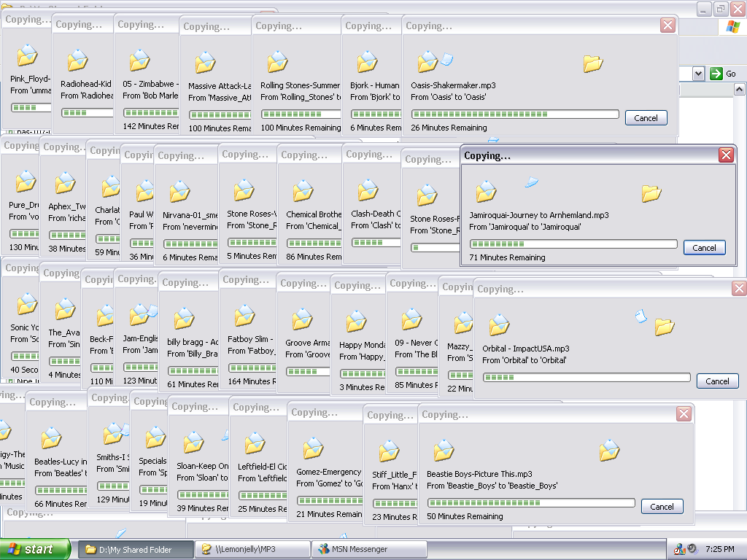Switch to the \\Lemonjelly\MP3 taskbar window

click(x=252, y=550)
